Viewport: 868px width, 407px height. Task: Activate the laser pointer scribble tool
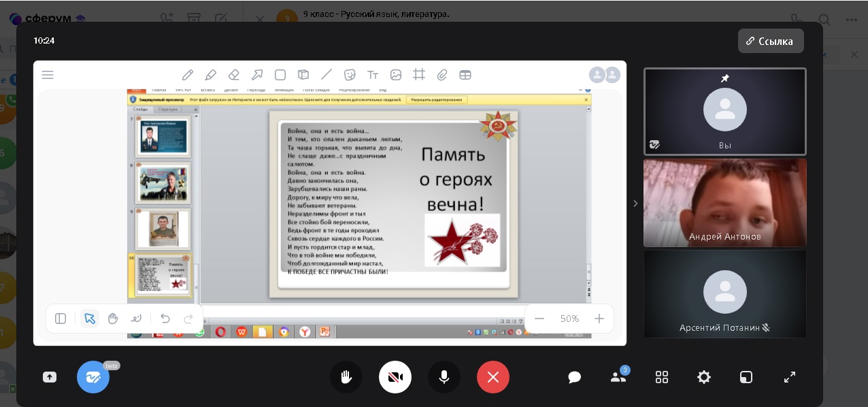click(136, 319)
